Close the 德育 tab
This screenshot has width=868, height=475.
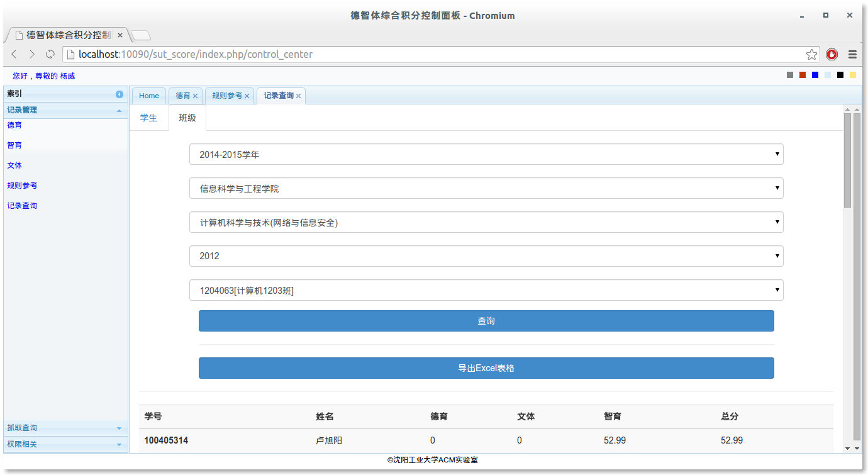coord(195,96)
